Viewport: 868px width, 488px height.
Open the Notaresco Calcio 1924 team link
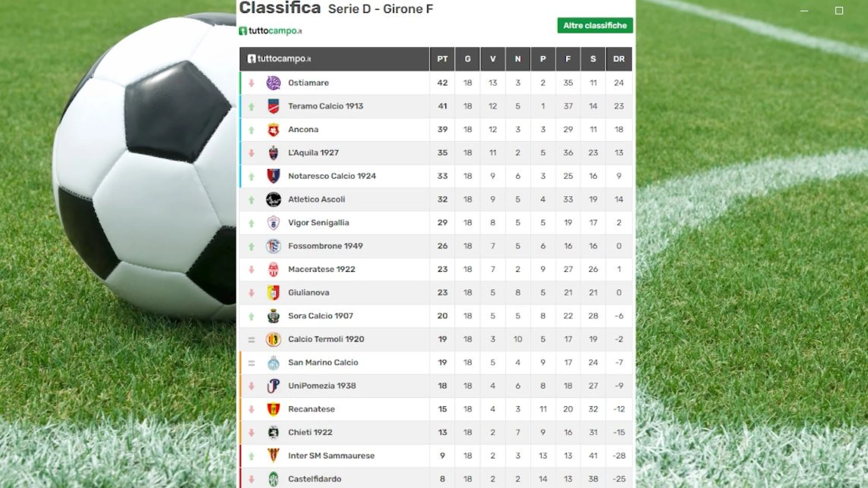(x=332, y=176)
